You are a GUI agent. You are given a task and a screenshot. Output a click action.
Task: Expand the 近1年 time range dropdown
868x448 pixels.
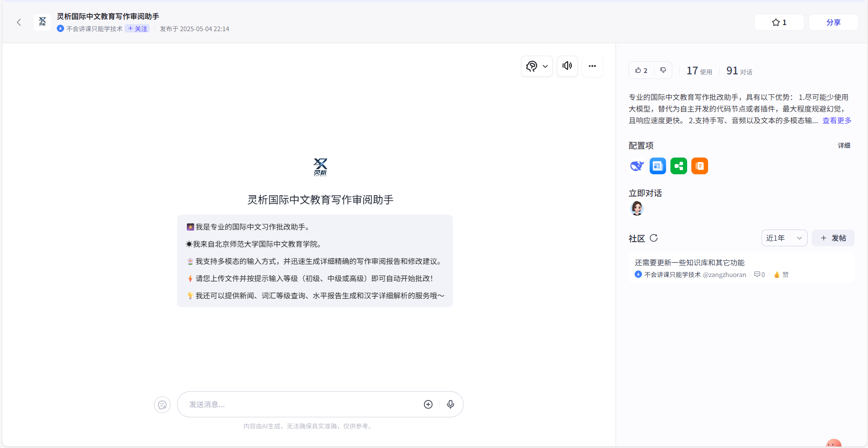click(x=784, y=238)
